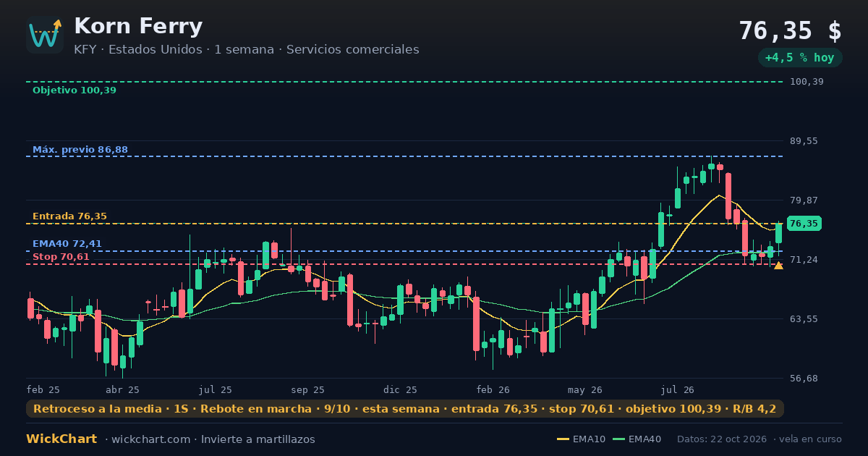Click the 'sep 25' date label
The height and width of the screenshot is (456, 868).
(308, 389)
